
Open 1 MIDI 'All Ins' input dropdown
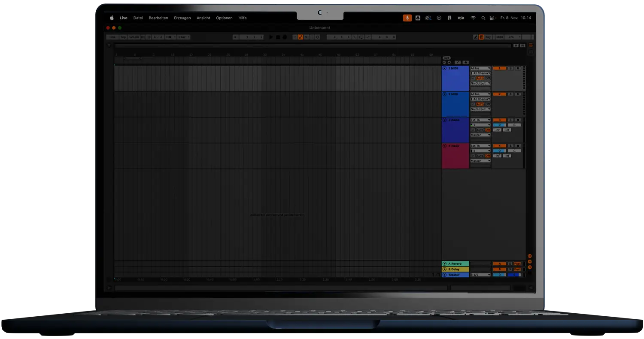click(x=480, y=68)
